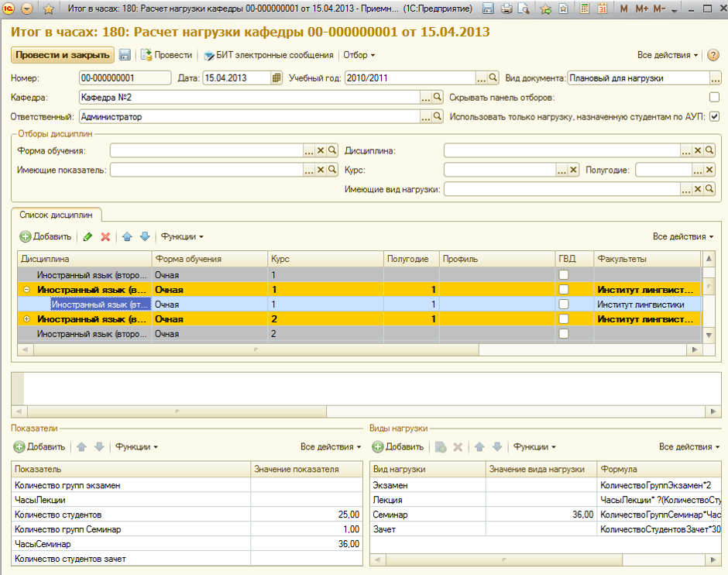Open calculator icon in the title bar
The width and height of the screenshot is (728, 575).
pos(583,9)
